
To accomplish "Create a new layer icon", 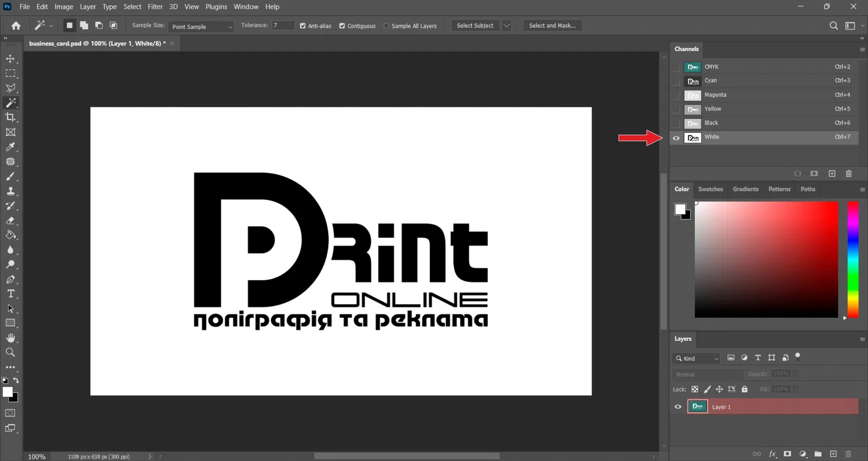I will (833, 454).
